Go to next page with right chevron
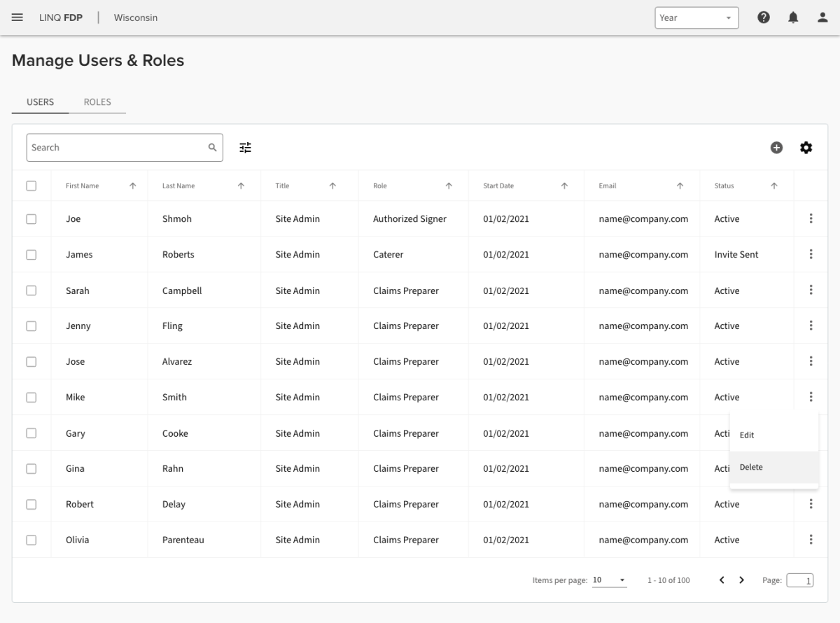 pos(742,580)
